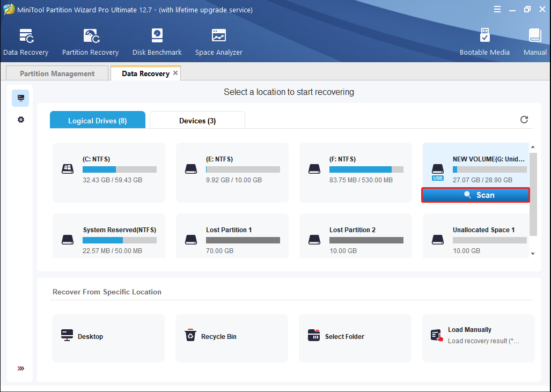This screenshot has width=551, height=392.
Task: Choose Desktop as recovery location
Action: coord(108,338)
